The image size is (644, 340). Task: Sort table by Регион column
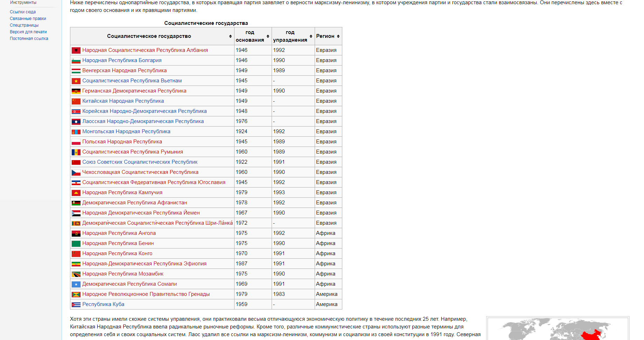338,36
